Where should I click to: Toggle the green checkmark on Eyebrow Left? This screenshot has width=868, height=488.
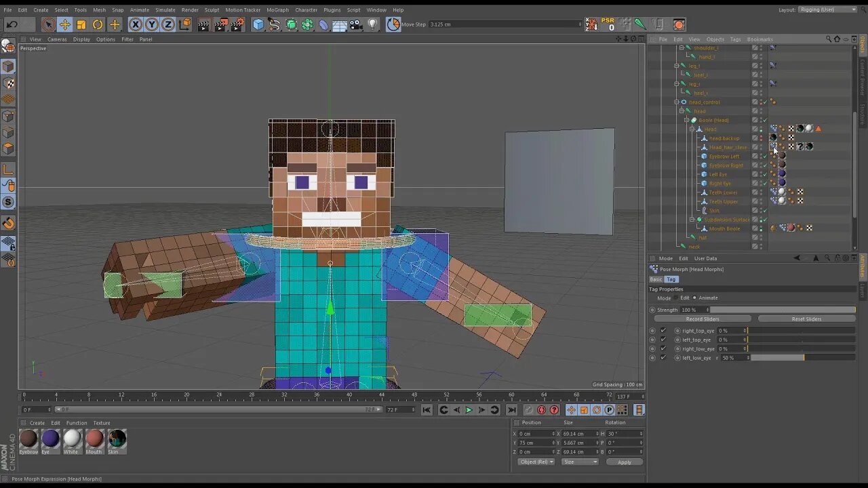point(765,157)
